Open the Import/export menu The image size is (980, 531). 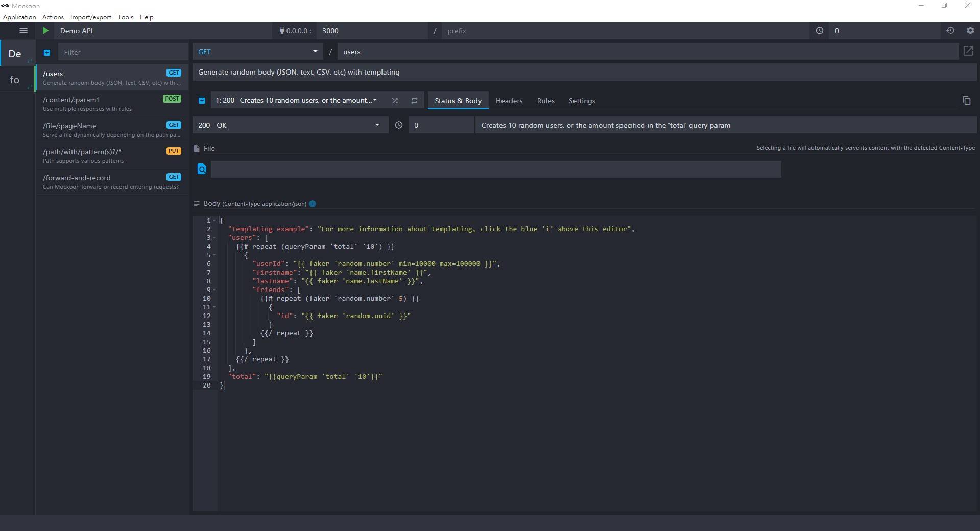(91, 17)
